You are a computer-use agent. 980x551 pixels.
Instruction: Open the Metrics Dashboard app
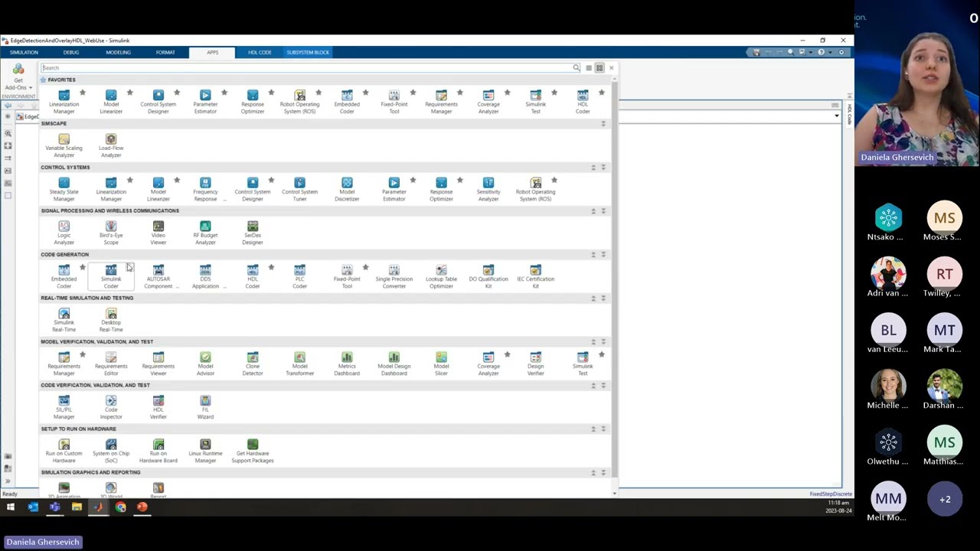point(347,364)
